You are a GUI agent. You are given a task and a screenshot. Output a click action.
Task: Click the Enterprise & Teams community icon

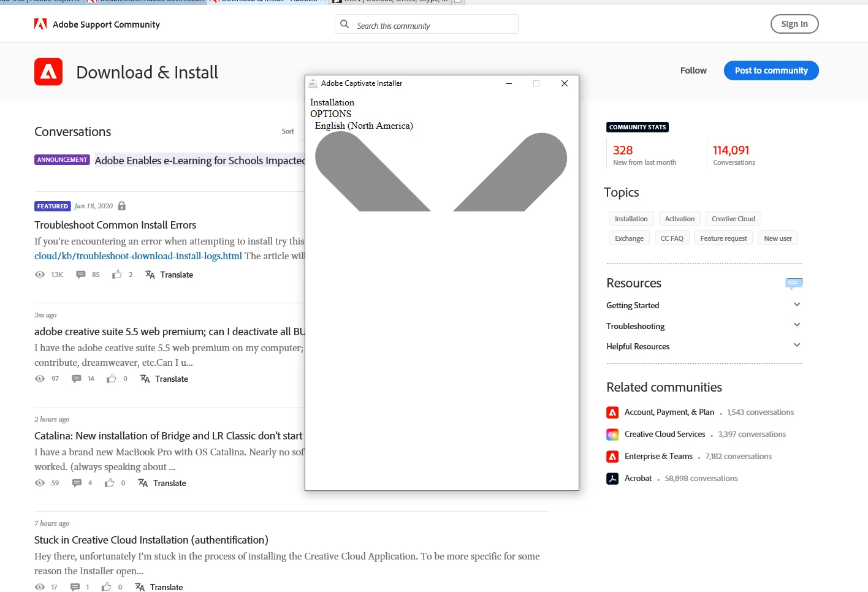pos(612,457)
